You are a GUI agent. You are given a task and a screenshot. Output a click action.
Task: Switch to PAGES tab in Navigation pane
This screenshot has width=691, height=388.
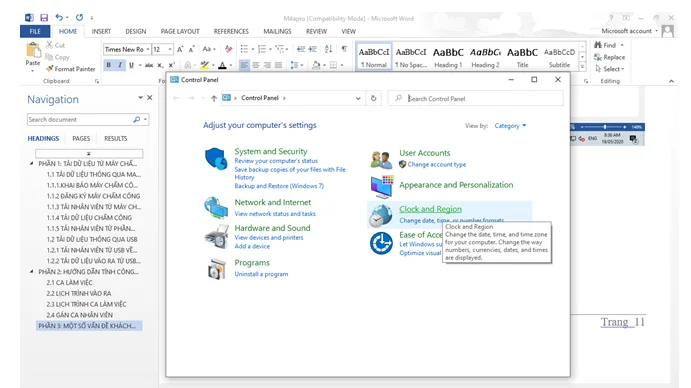(x=81, y=138)
